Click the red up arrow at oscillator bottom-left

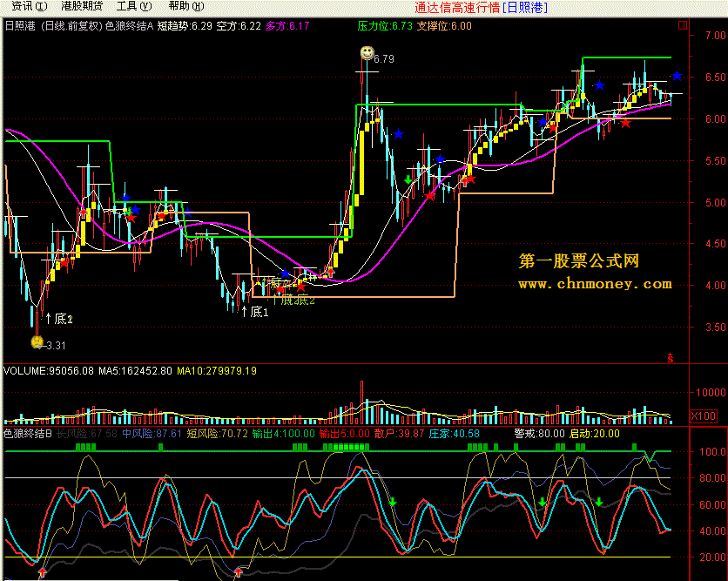tap(43, 571)
